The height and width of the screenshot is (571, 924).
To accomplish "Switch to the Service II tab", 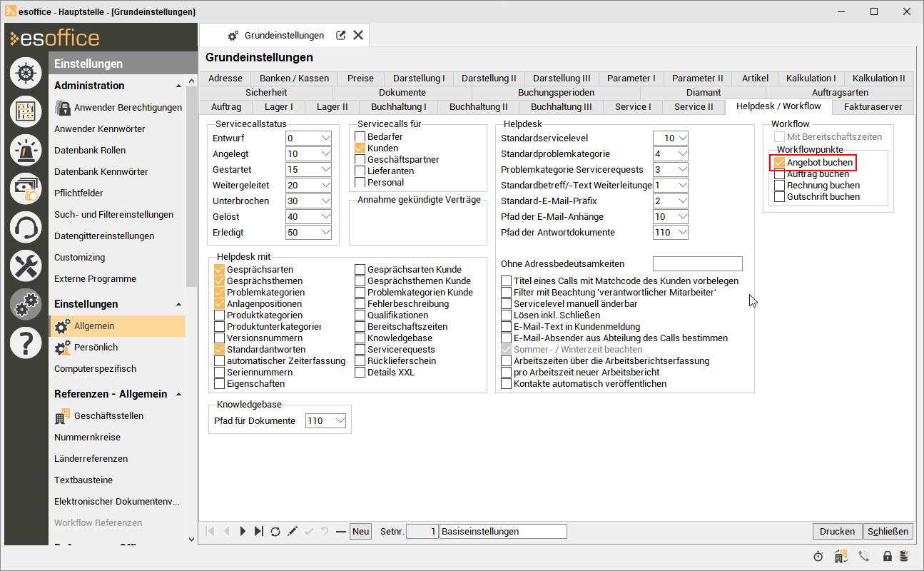I will click(694, 107).
